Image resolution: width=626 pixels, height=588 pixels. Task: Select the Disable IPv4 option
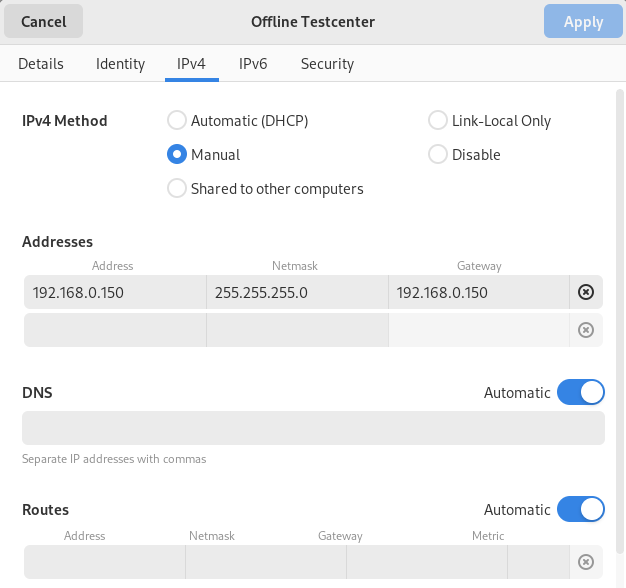(x=437, y=155)
